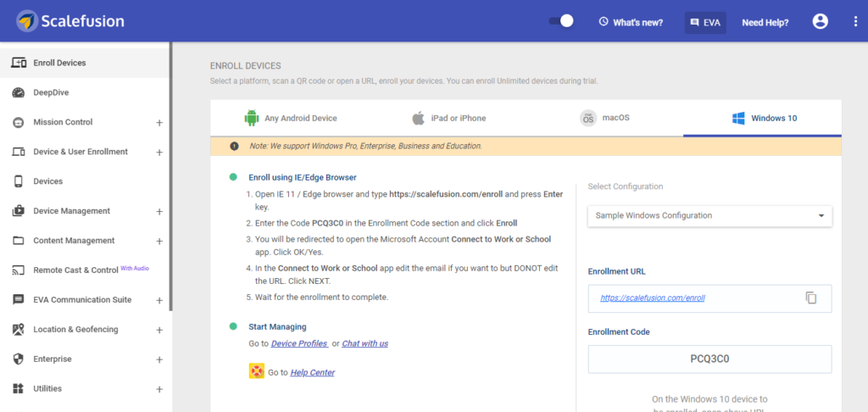
Task: Open Help Center link
Action: tap(312, 373)
